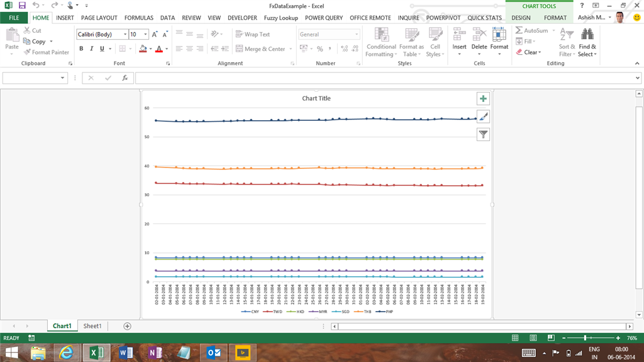Screen dimensions: 644x362
Task: Open the Name Box dropdown arrow
Action: (62, 77)
